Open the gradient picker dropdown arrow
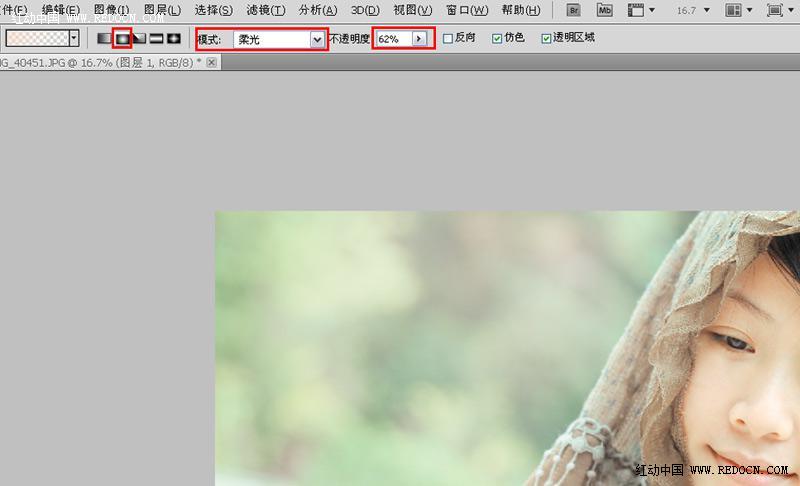This screenshot has height=486, width=800. [x=74, y=38]
